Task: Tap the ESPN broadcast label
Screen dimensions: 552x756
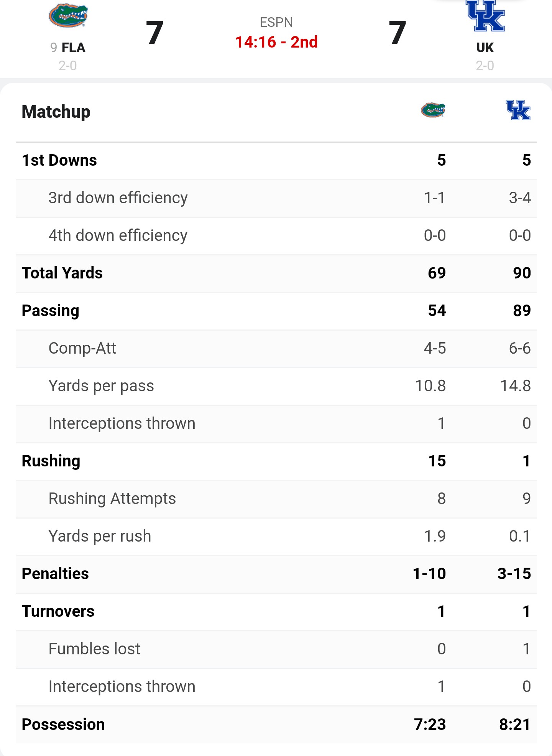Action: (276, 22)
